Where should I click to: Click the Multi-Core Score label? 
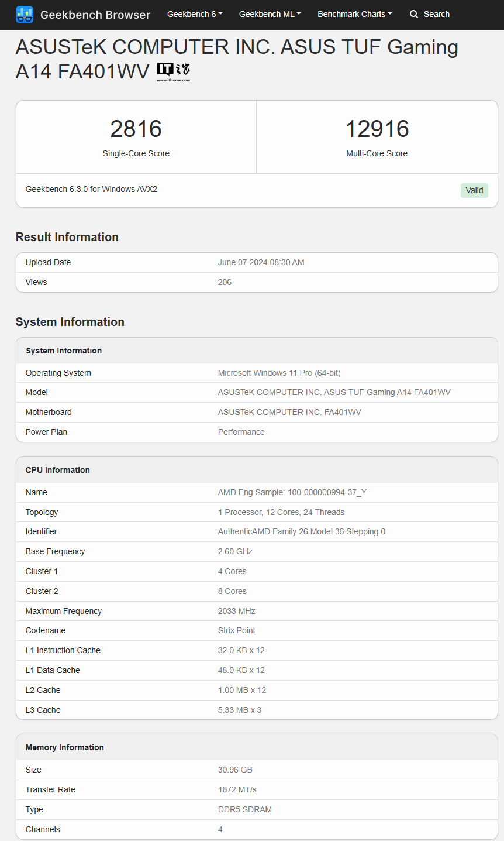(x=377, y=153)
